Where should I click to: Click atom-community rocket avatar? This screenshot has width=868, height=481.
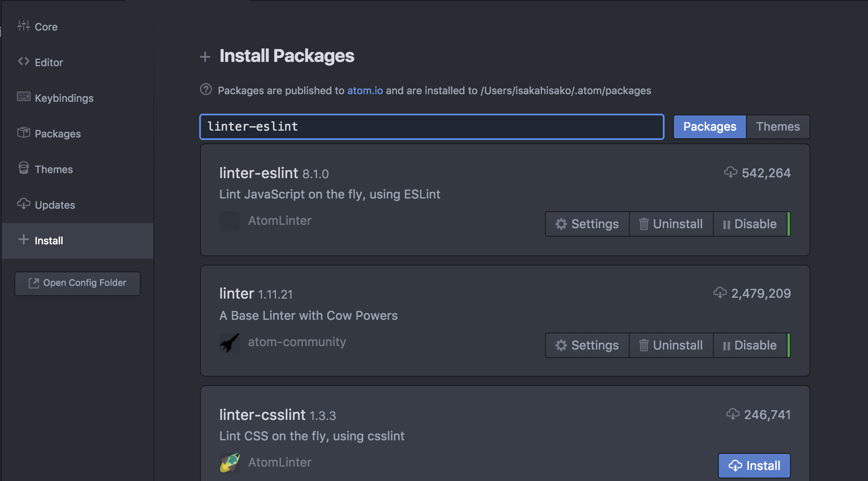click(230, 342)
